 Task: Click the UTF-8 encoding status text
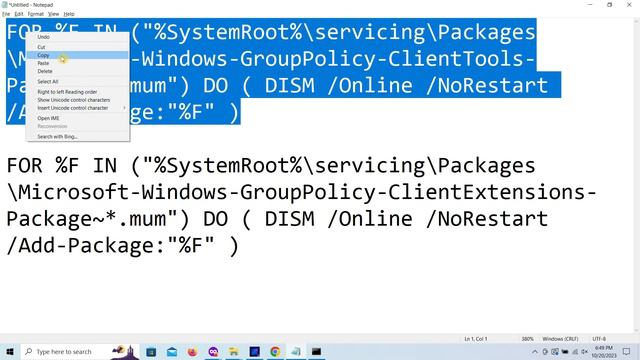coord(599,339)
